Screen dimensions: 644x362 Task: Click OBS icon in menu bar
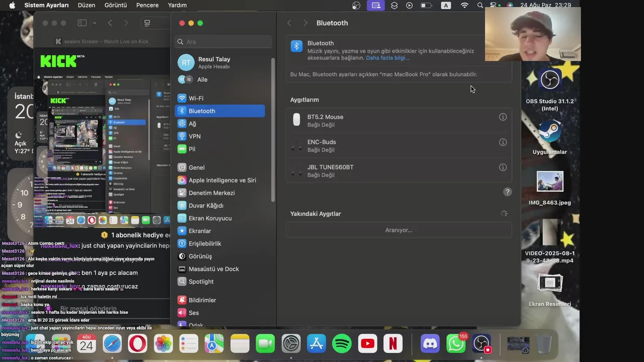(x=356, y=5)
